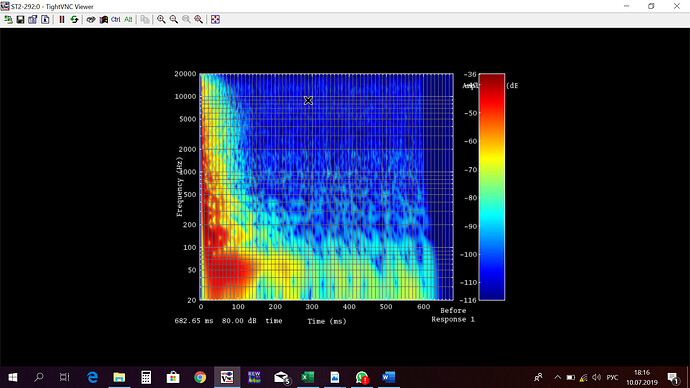Viewport: 690px width, 388px height.
Task: Open Photos app from taskbar
Action: click(335, 377)
